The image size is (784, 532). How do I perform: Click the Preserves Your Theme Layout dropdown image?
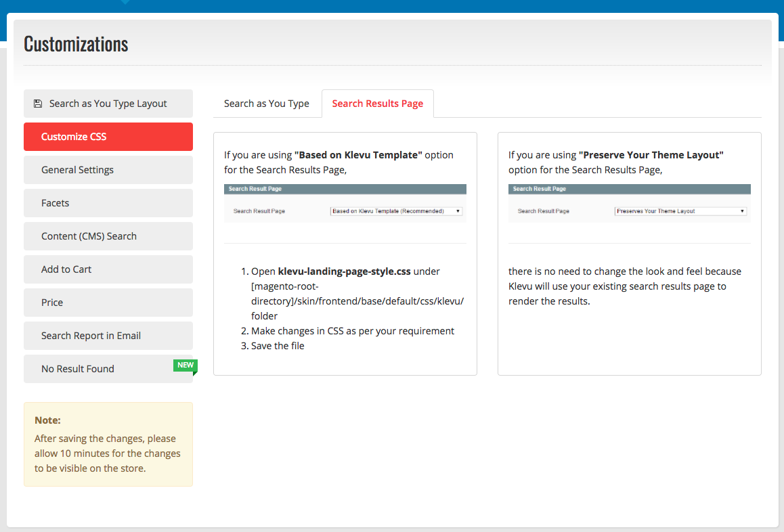coord(680,211)
